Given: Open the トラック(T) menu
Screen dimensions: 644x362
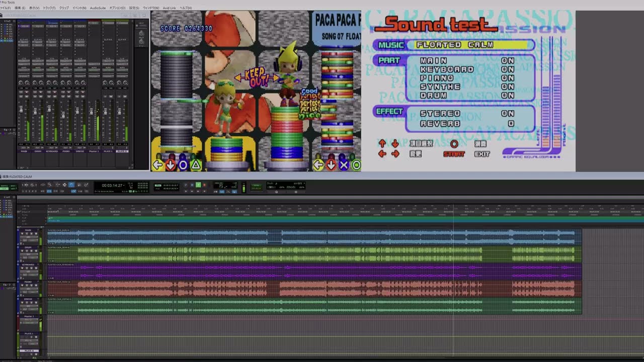Looking at the screenshot, I should 49,8.
